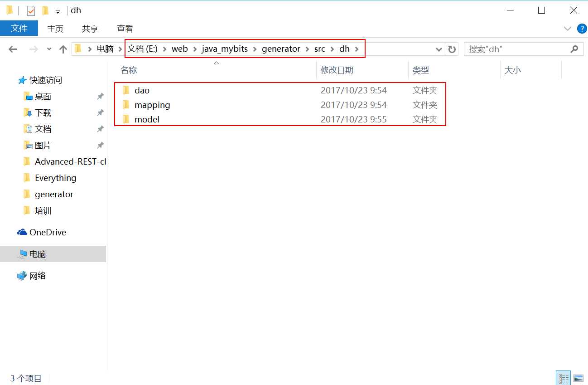Select the model folder
Image resolution: width=588 pixels, height=385 pixels.
point(147,119)
